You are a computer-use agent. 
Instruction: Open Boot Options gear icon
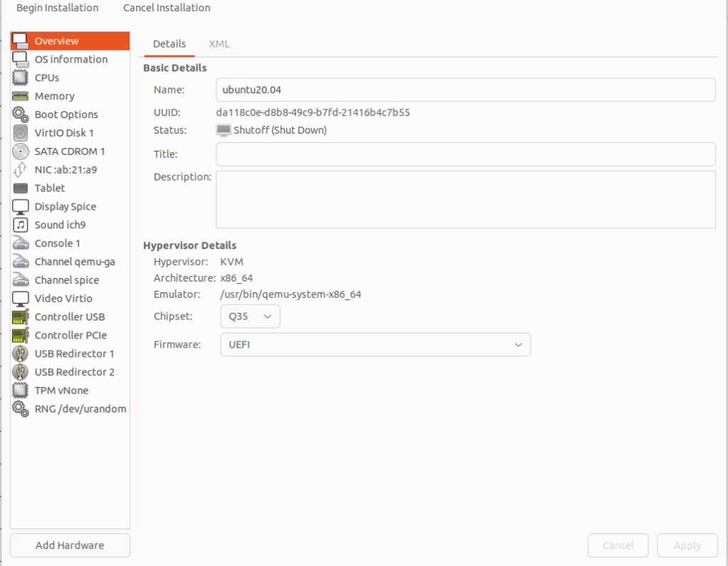pos(21,114)
